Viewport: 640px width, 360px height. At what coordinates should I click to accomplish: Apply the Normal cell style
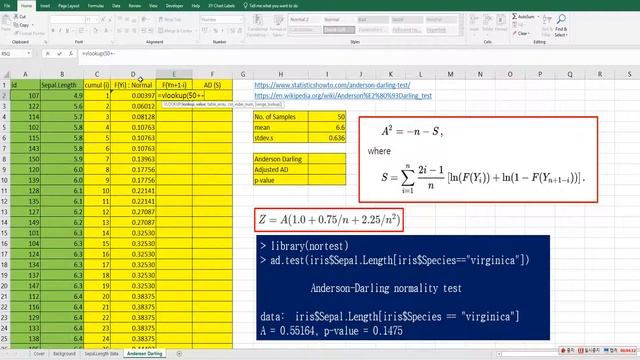coord(338,20)
